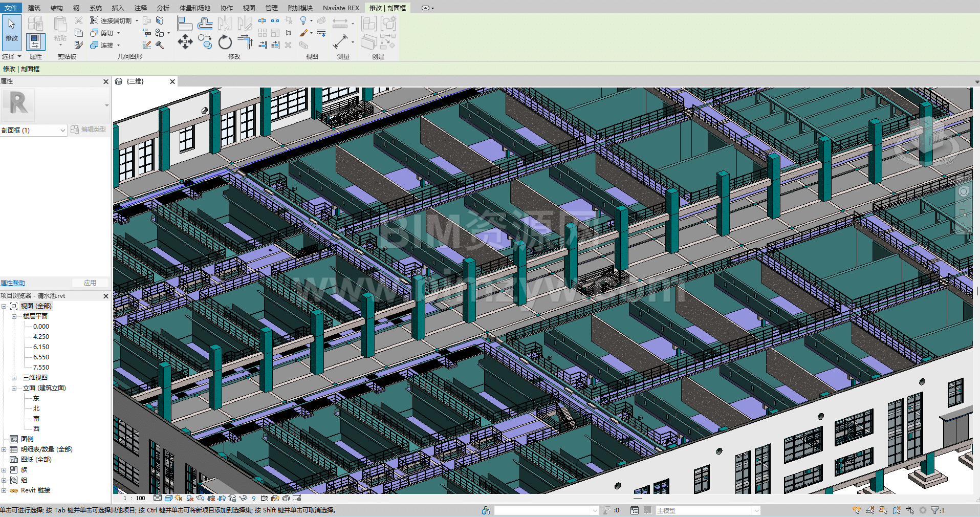
Task: Click the view scale 1 : 100
Action: pyautogui.click(x=135, y=498)
